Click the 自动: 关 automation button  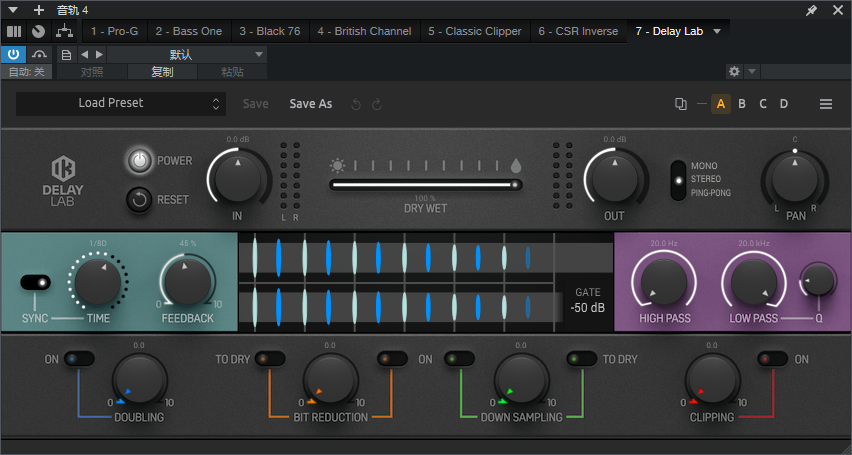[26, 72]
